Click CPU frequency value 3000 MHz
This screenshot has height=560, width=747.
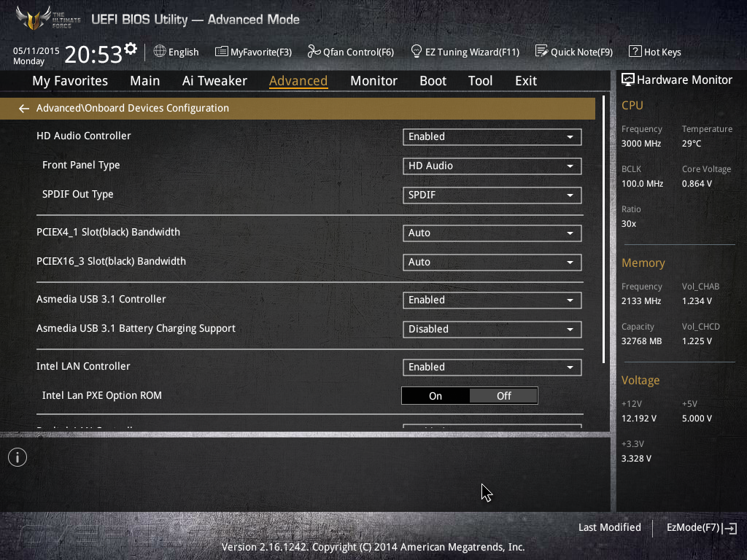(x=641, y=144)
